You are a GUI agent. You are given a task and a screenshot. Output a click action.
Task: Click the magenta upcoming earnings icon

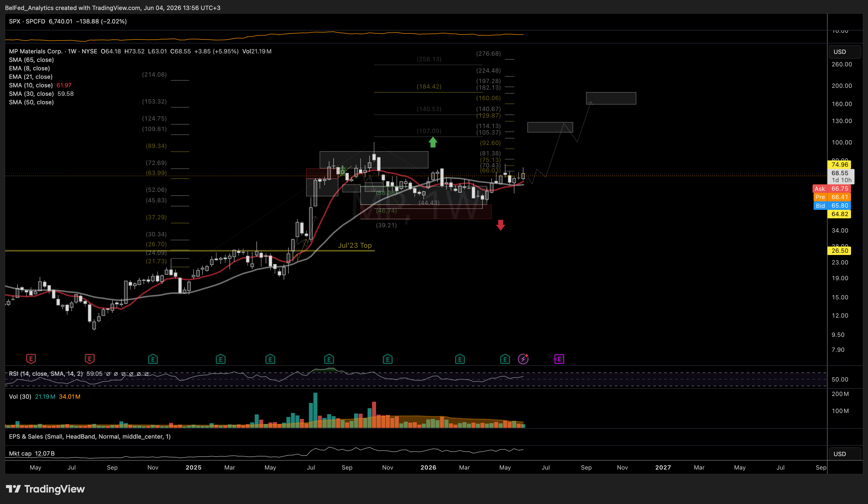[x=559, y=359]
